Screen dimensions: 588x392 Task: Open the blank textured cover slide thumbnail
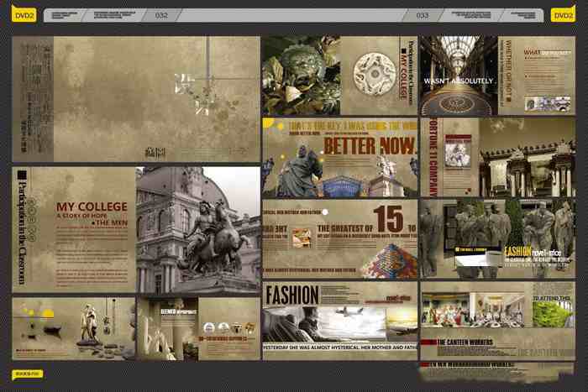[x=136, y=99]
